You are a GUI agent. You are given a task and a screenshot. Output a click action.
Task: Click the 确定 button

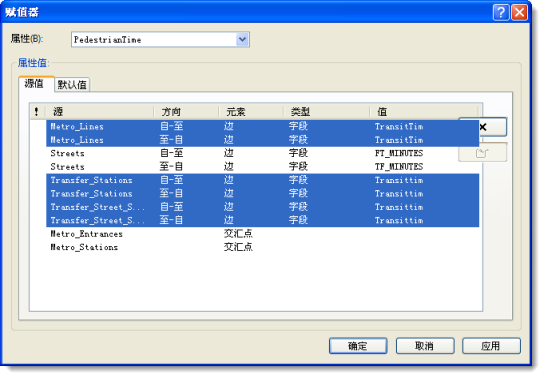pos(358,346)
